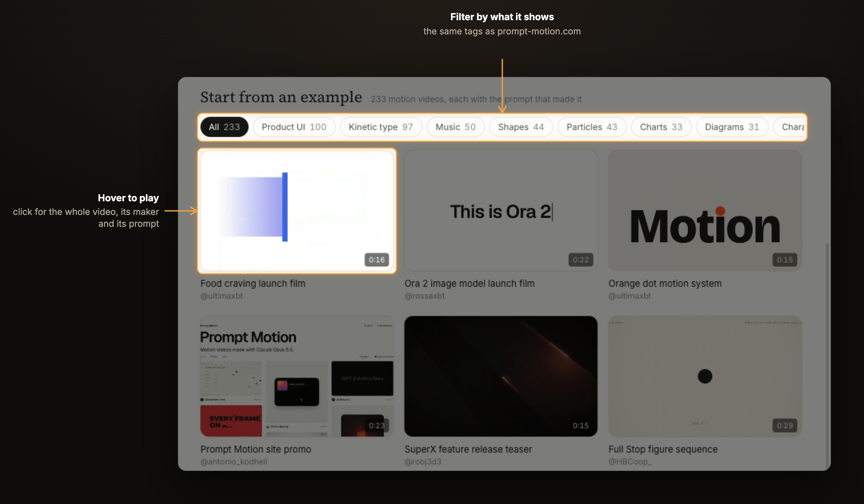This screenshot has width=864, height=504.
Task: Click the 0:22 duration badge
Action: (580, 260)
